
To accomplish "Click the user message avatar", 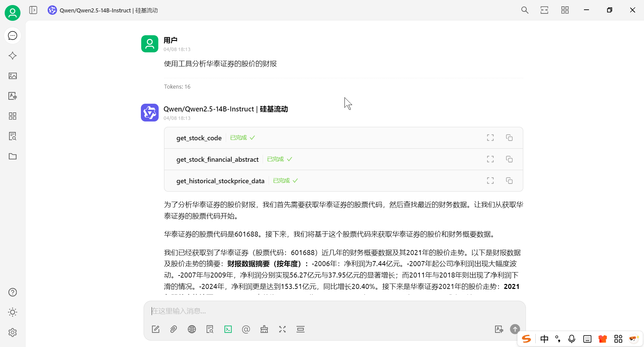I will click(150, 44).
